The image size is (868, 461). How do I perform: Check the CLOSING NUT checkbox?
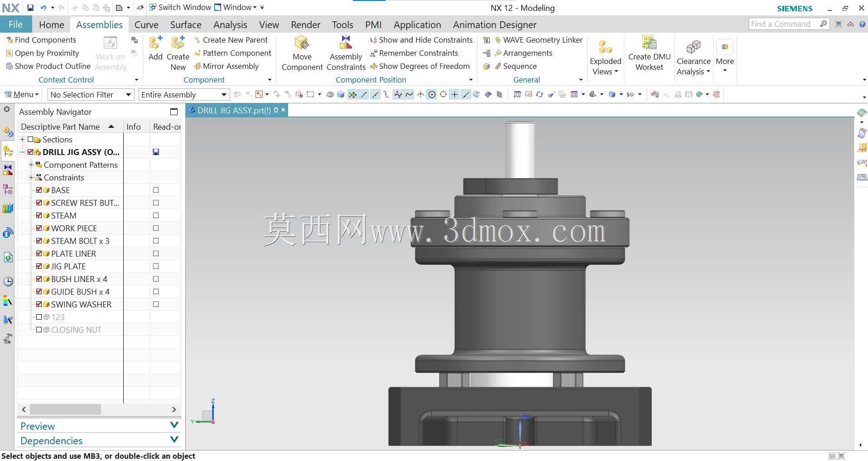tap(39, 330)
